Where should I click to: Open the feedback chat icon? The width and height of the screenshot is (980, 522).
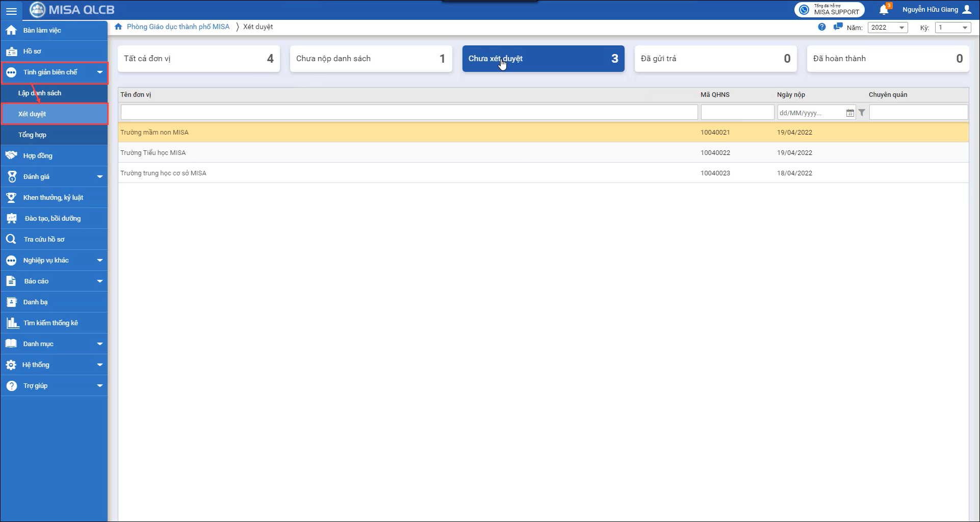coord(837,27)
